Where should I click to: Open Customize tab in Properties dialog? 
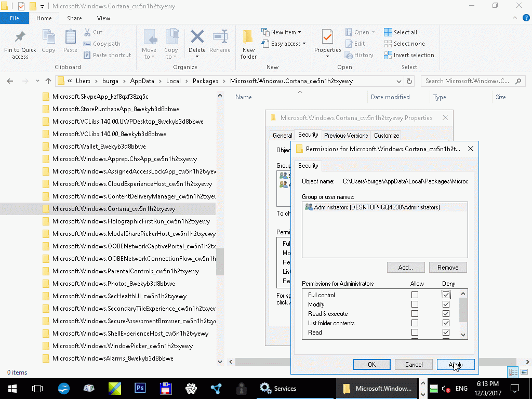[387, 136]
